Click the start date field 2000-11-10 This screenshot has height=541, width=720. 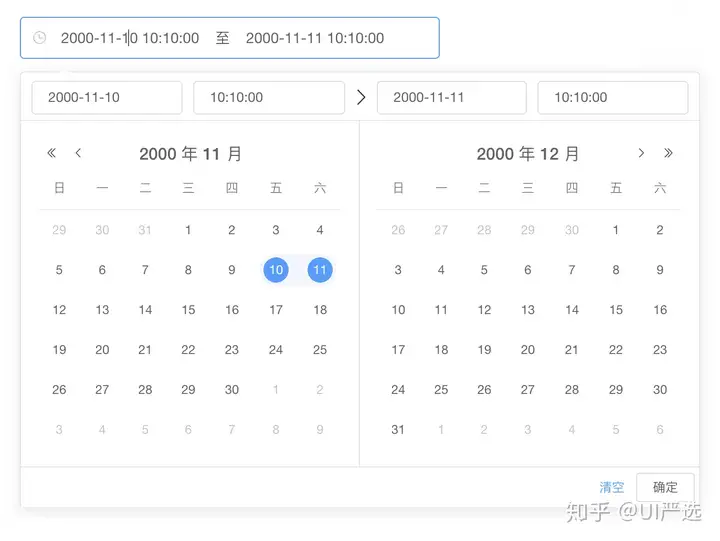tap(107, 97)
